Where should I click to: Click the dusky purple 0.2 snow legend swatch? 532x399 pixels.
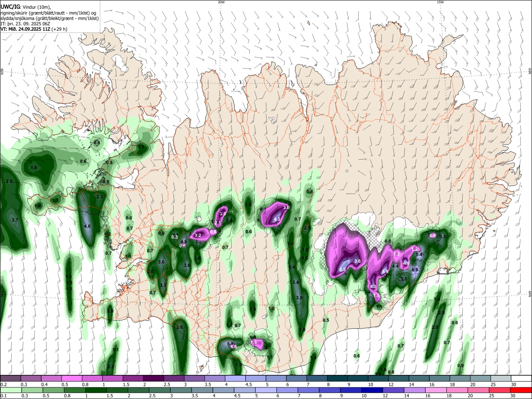point(10,378)
